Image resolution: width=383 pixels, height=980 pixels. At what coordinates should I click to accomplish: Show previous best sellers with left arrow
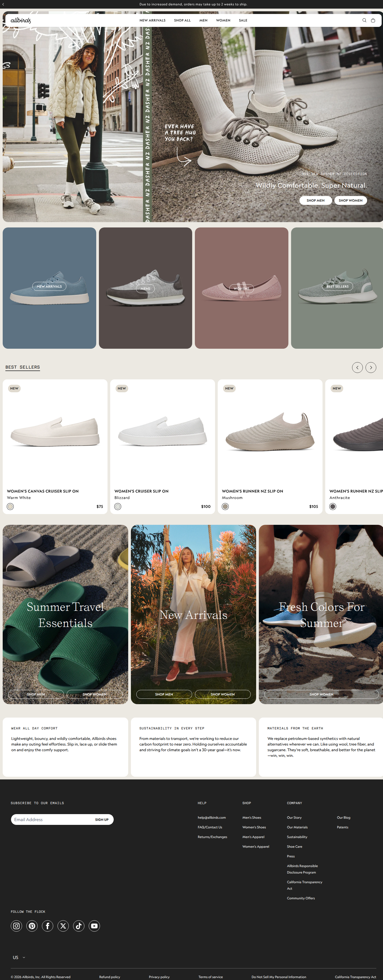(x=357, y=368)
